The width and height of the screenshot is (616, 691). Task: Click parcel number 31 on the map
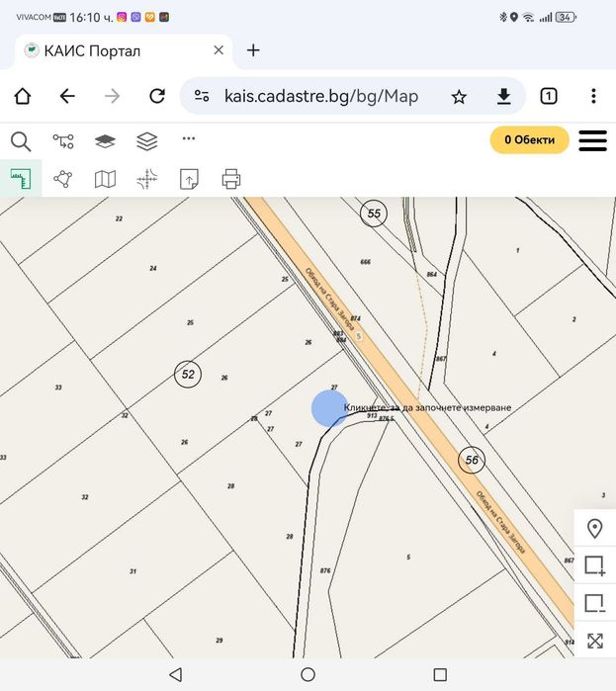click(x=132, y=571)
